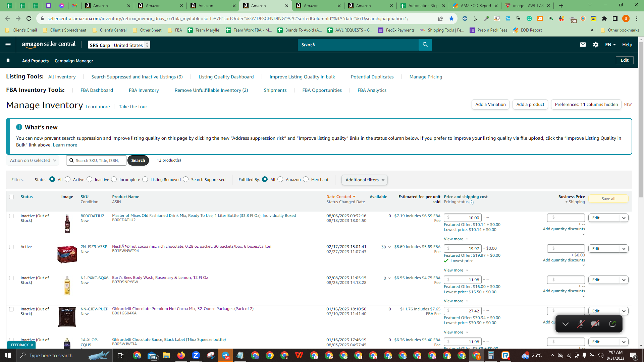
Task: Close the FEEDBACK tab with its X
Action: (32, 345)
